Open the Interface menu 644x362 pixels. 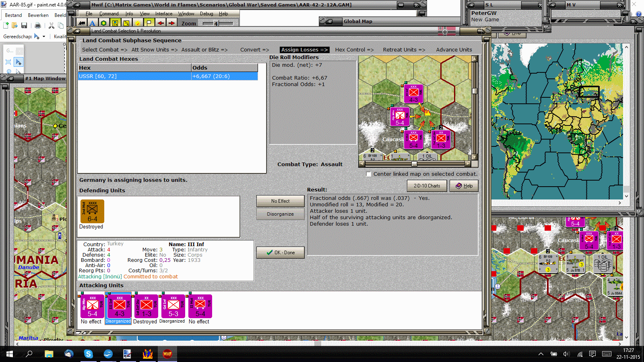pyautogui.click(x=164, y=14)
